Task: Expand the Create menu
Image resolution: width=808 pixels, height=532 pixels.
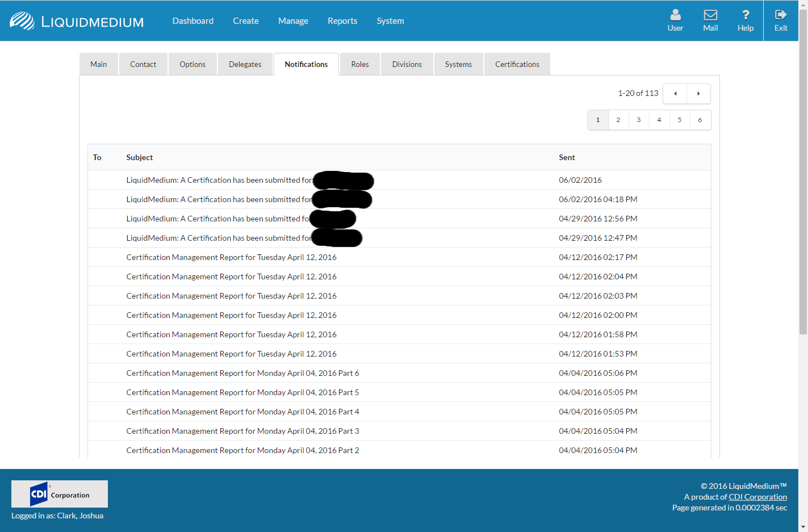Action: click(245, 21)
